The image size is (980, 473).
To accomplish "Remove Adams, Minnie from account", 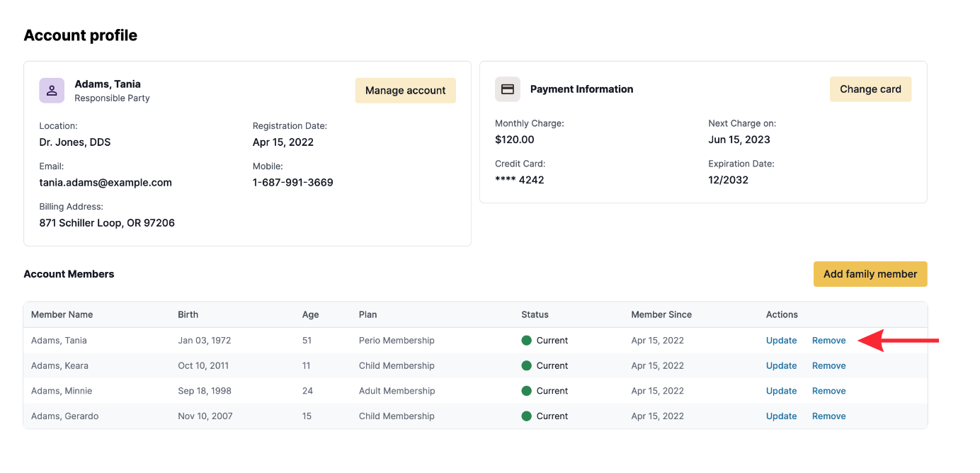I will tap(829, 391).
